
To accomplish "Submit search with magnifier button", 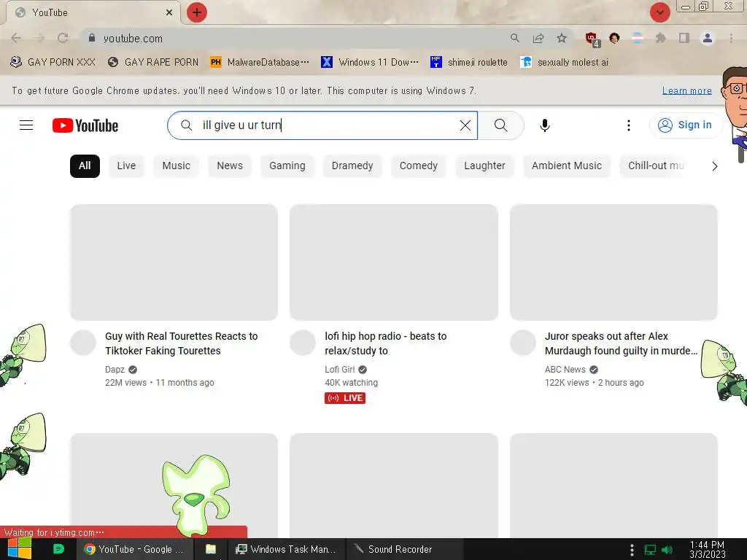I will point(500,125).
